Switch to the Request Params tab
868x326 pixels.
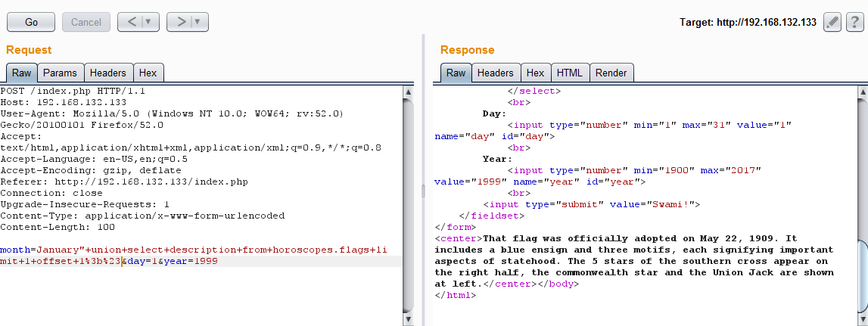point(61,73)
